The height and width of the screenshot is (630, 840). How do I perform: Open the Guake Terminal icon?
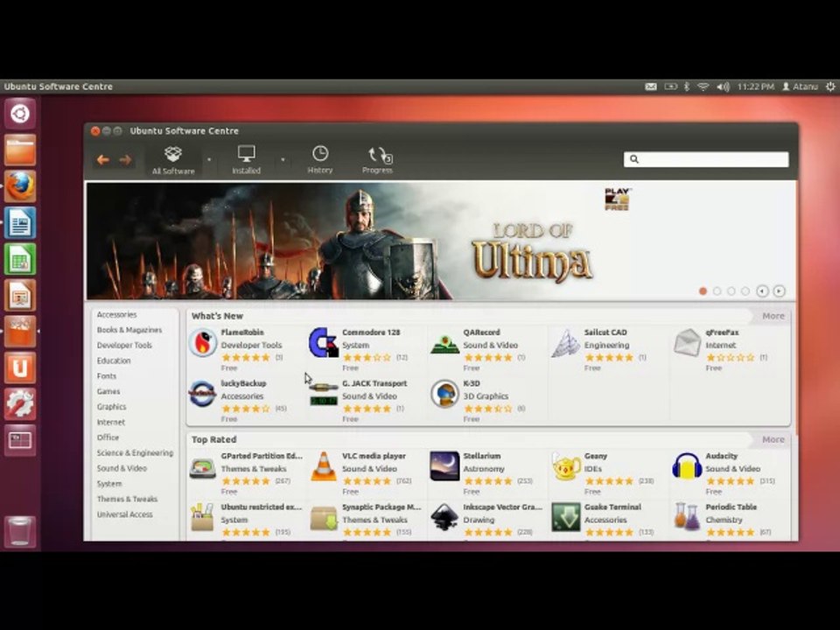coord(566,517)
